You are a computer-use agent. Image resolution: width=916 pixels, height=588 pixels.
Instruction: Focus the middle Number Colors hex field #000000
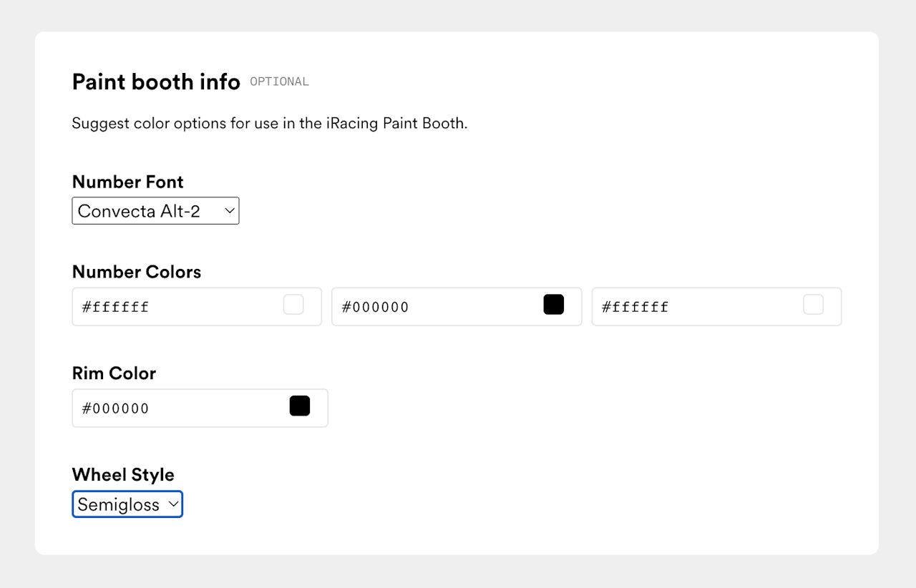pyautogui.click(x=437, y=307)
